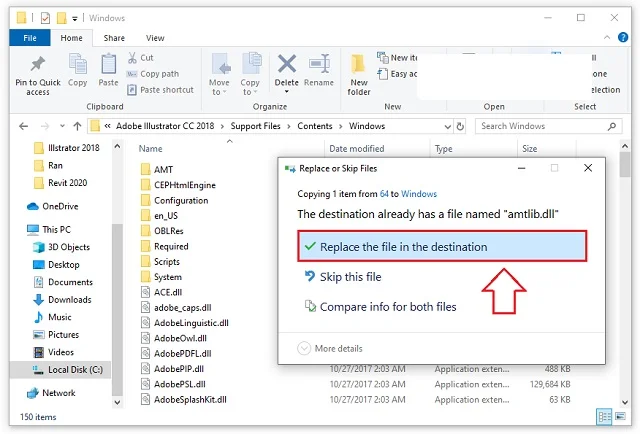This screenshot has width=640, height=434.
Task: Select the AdobePDFL.dll file
Action: point(176,354)
